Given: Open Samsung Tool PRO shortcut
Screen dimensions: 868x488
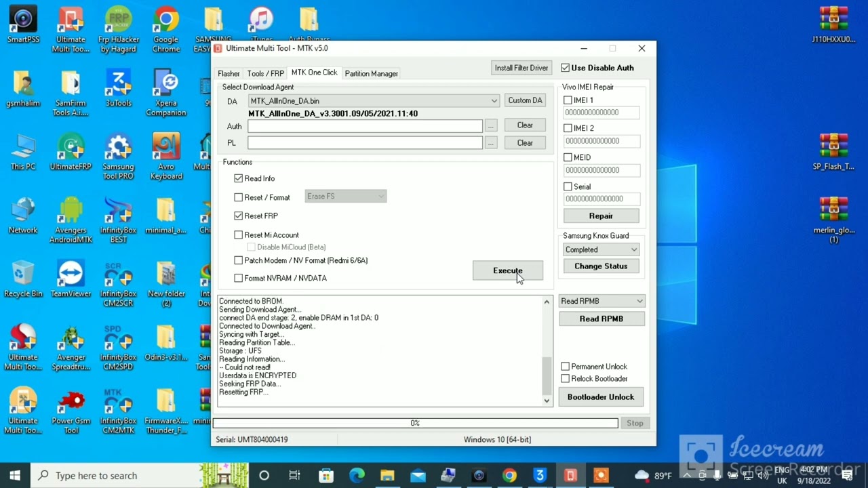Looking at the screenshot, I should point(118,157).
